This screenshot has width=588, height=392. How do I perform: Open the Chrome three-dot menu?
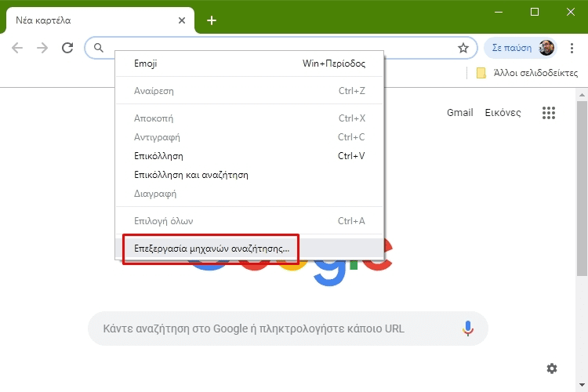[x=572, y=48]
